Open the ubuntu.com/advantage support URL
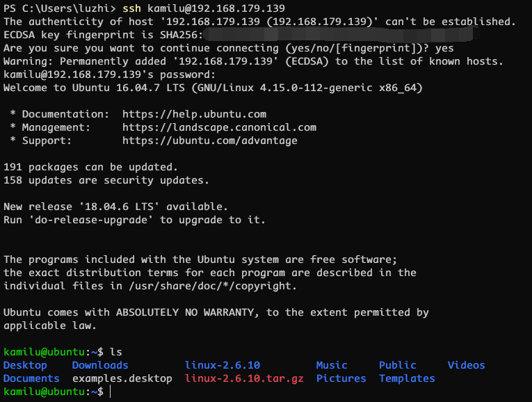Viewport: 532px width, 402px height. [x=210, y=140]
